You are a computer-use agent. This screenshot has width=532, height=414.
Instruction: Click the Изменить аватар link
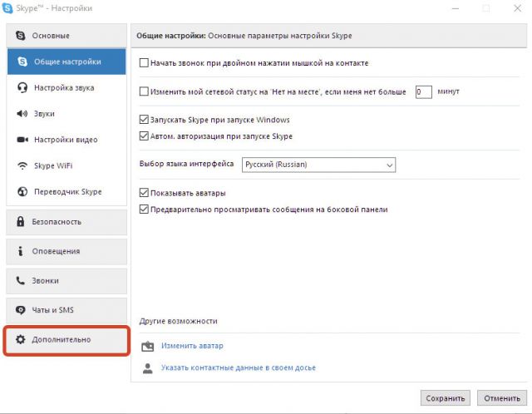coord(192,346)
